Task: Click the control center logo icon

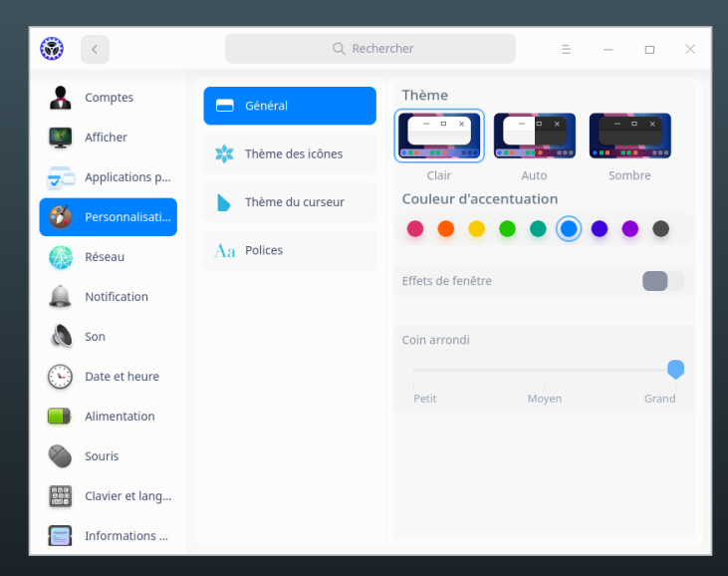Action: coord(52,49)
